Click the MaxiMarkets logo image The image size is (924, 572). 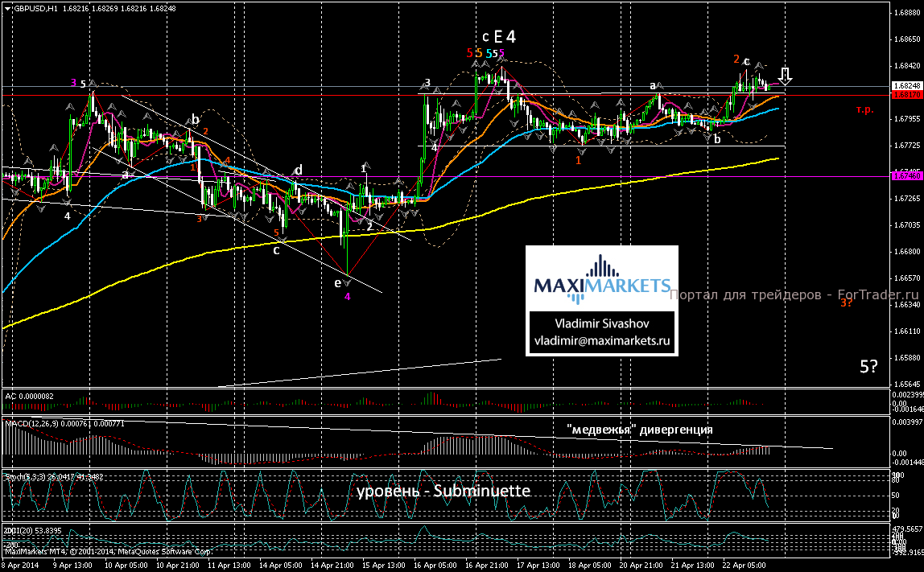pyautogui.click(x=602, y=279)
